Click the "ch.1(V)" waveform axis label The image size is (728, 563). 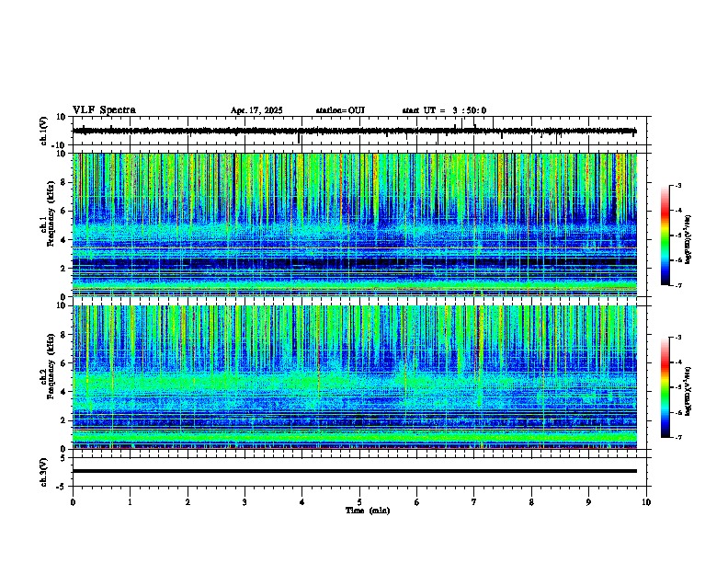(43, 131)
